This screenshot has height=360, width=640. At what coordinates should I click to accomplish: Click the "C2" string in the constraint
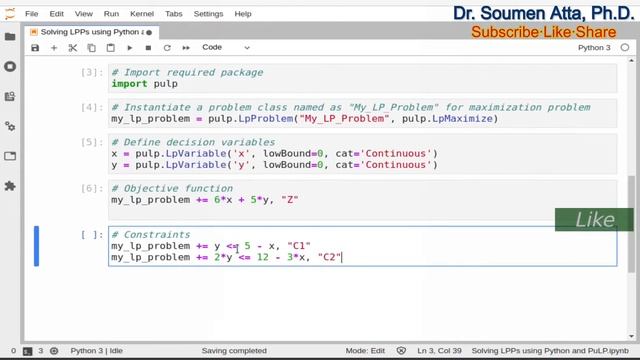click(329, 257)
